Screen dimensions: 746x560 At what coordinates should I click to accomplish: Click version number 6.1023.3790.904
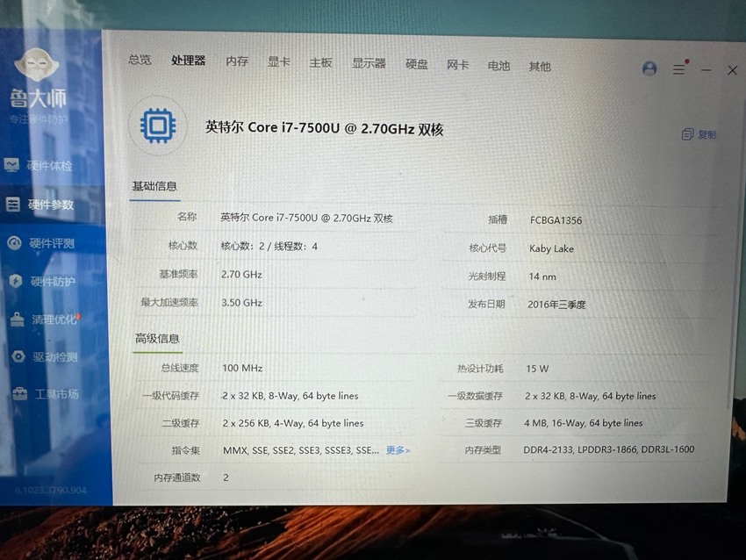50,490
